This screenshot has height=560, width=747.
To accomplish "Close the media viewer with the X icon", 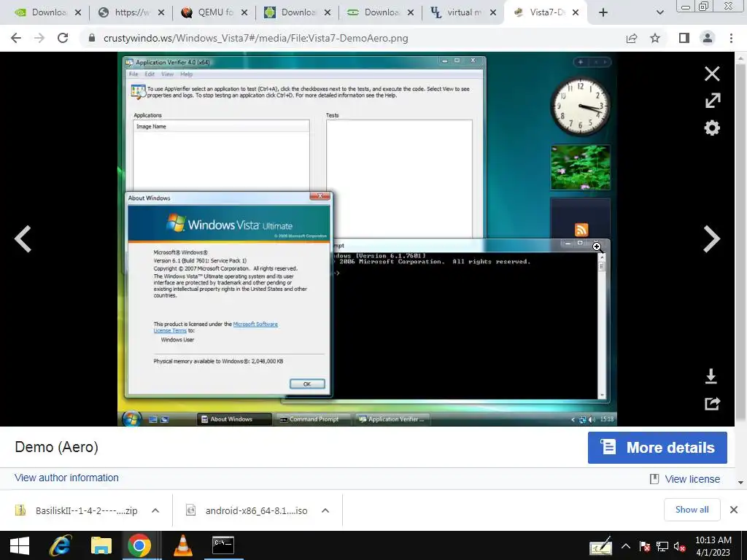I will 712,74.
